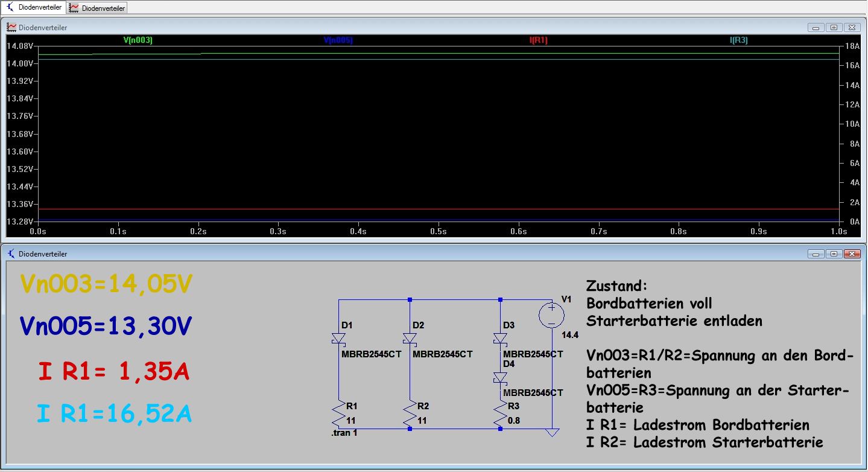
Task: Click the ground symbol in schematic
Action: click(551, 433)
